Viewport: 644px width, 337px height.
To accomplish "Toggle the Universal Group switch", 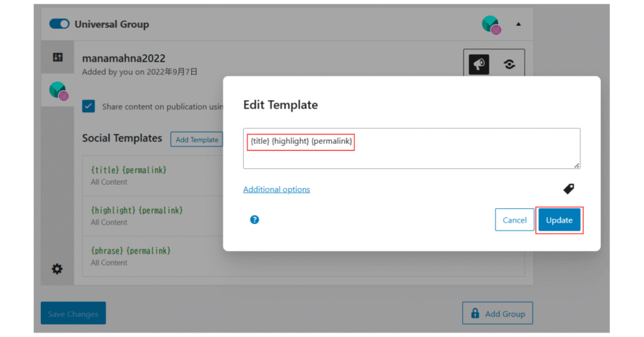I will click(60, 24).
